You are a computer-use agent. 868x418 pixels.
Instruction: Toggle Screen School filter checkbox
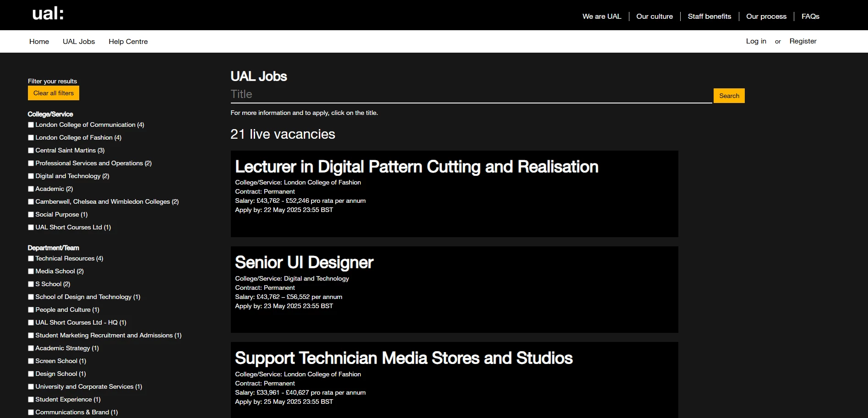[31, 361]
